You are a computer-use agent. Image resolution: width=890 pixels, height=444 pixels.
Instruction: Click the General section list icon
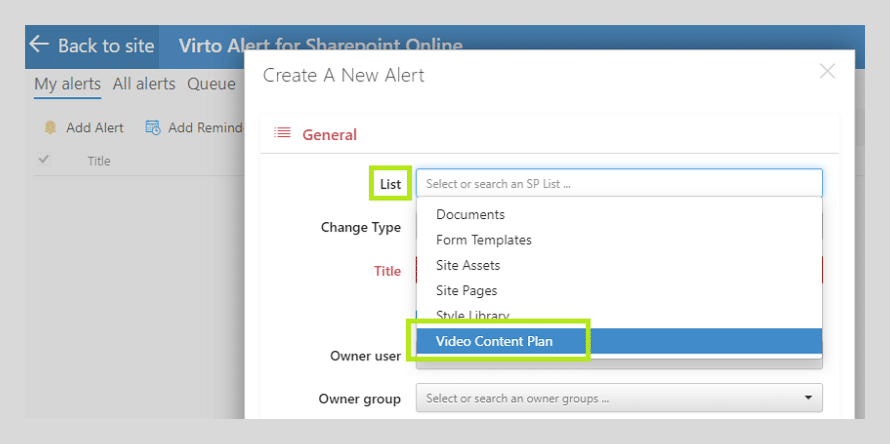tap(282, 133)
